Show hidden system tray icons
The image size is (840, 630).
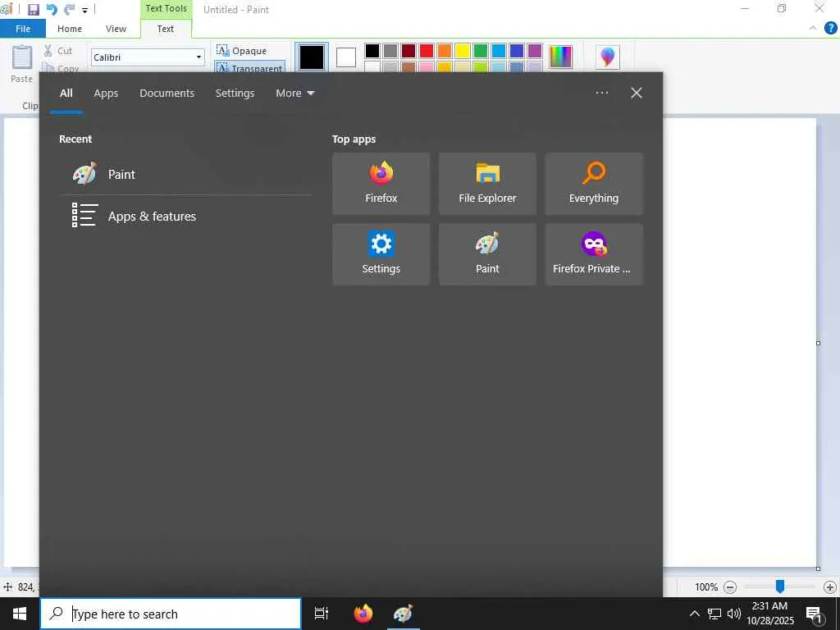694,614
